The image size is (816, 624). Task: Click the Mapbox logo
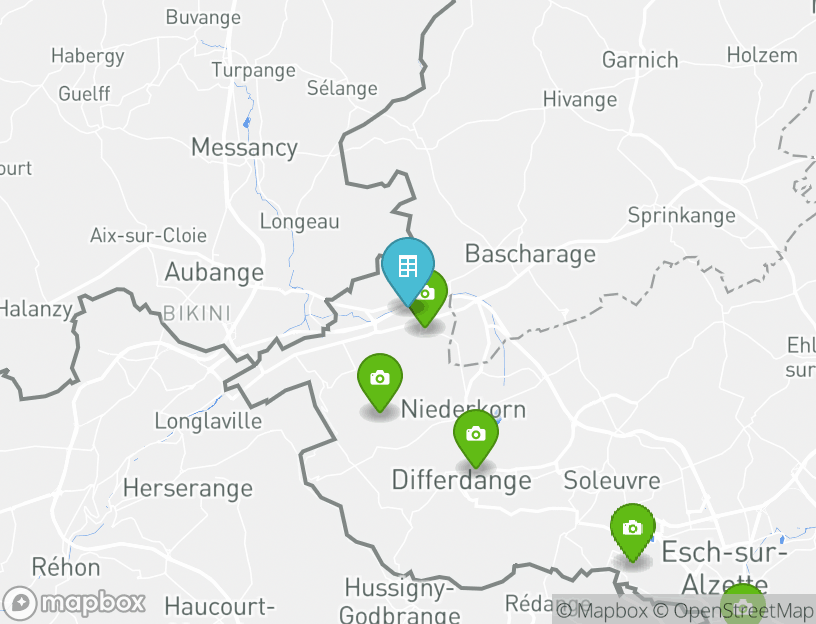click(73, 604)
